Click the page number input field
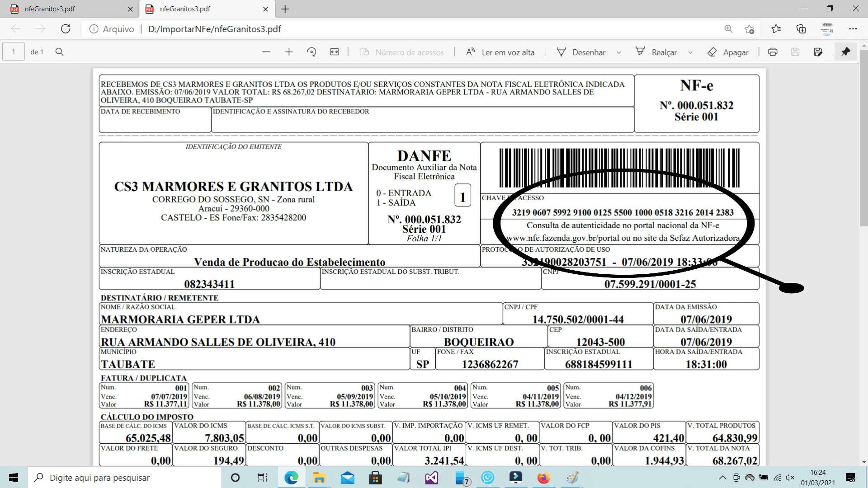This screenshot has width=868, height=488. (14, 52)
